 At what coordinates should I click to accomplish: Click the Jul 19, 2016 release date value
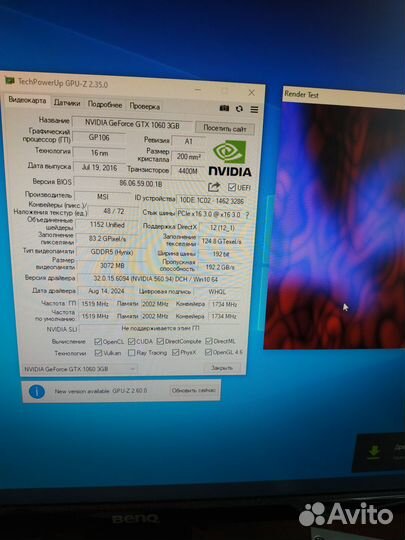(x=100, y=168)
